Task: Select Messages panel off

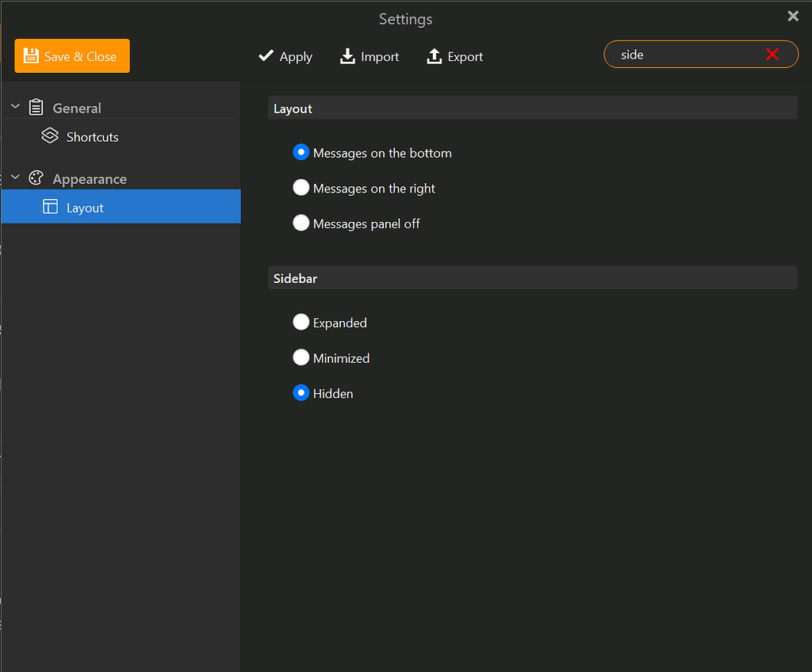Action: point(301,223)
